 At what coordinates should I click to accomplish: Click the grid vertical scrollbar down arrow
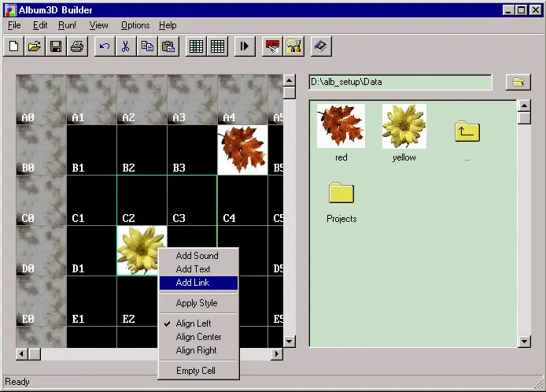289,341
